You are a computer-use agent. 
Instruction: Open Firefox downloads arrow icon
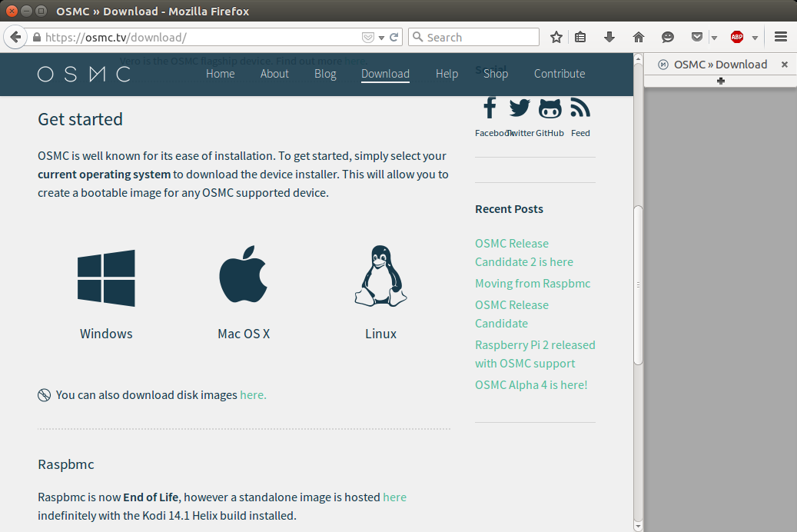point(609,37)
